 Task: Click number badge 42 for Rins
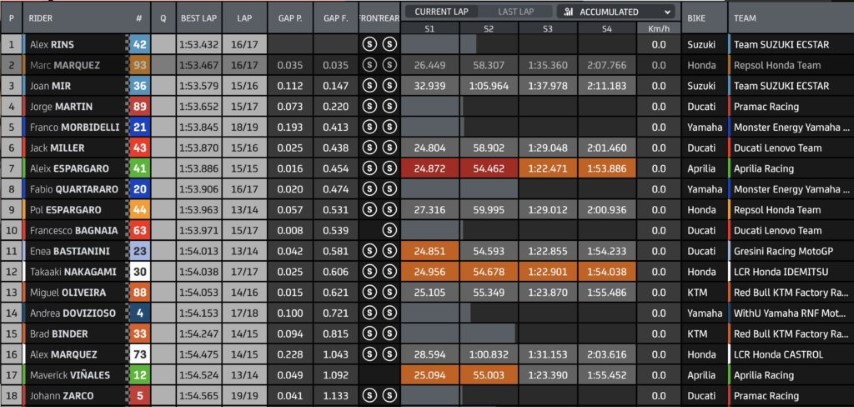[x=139, y=45]
